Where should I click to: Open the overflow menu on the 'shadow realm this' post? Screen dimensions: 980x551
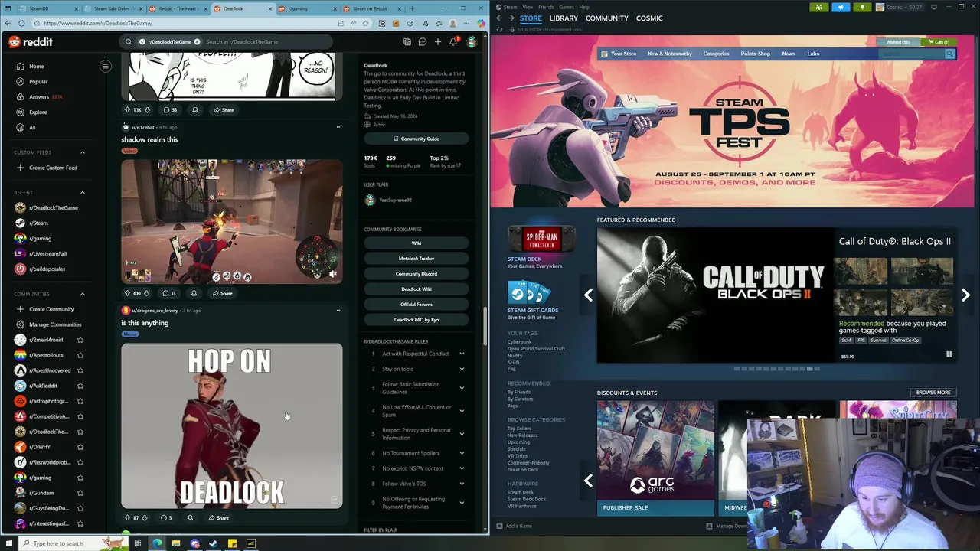(339, 127)
